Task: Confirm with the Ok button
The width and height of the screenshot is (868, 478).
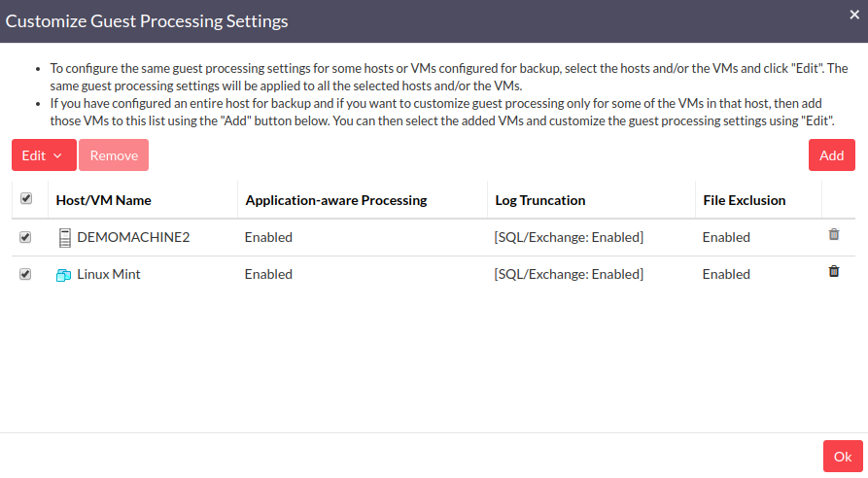Action: click(x=843, y=457)
